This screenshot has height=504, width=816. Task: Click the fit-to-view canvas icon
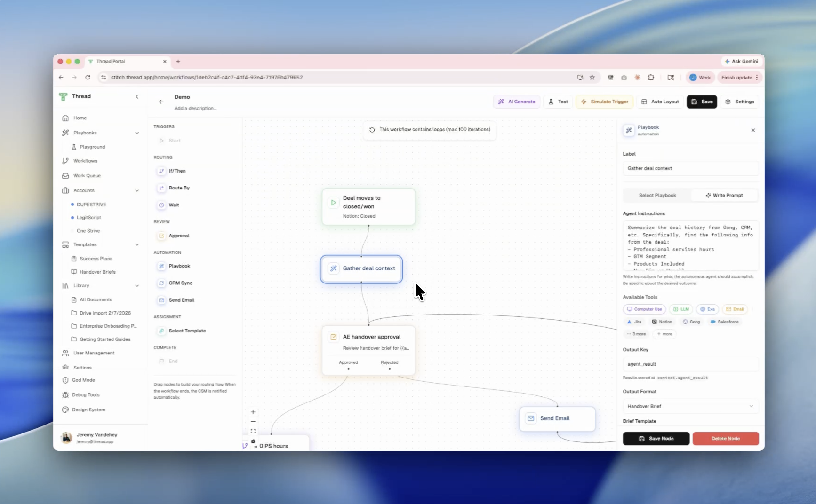[253, 431]
